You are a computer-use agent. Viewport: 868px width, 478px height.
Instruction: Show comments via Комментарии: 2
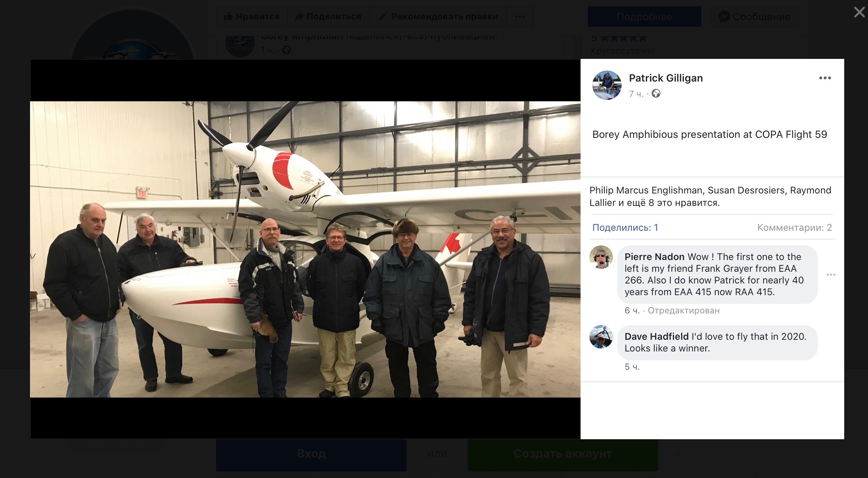[x=794, y=227]
